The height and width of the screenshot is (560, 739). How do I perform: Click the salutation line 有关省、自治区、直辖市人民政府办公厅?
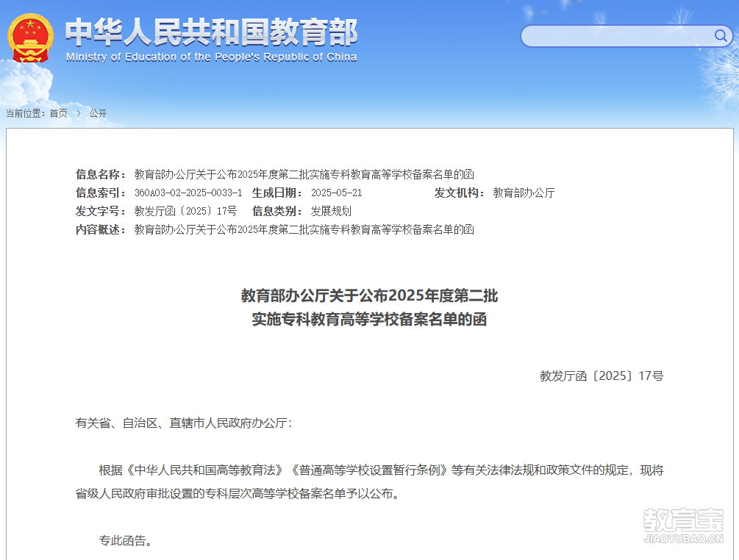coord(184,423)
